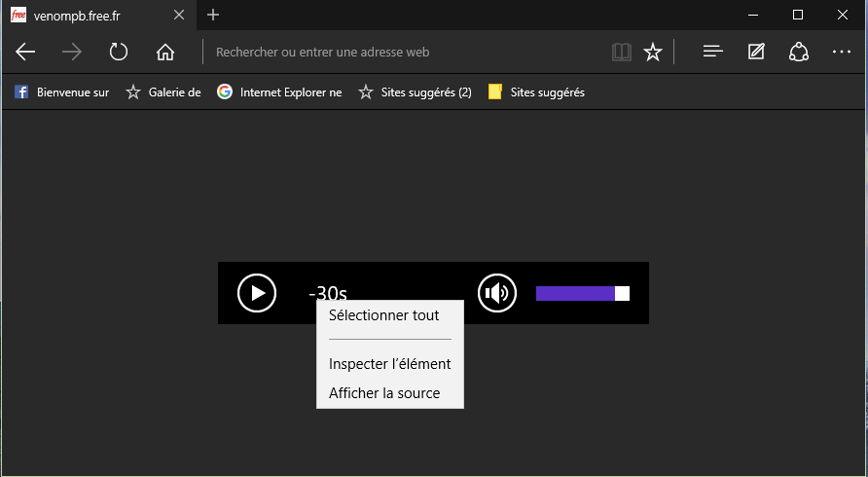Open the web note pen icon
Viewport: 868px width, 477px height.
[756, 53]
